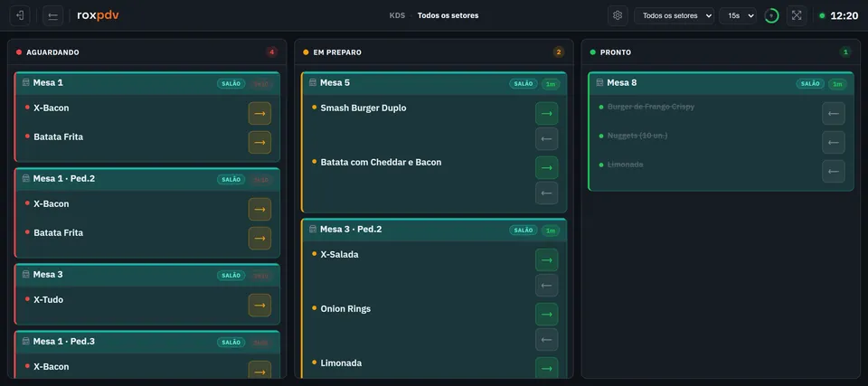This screenshot has width=868, height=386.
Task: Advance X-Bacon in the Mesa 1 · Ped.2 card
Action: [259, 210]
